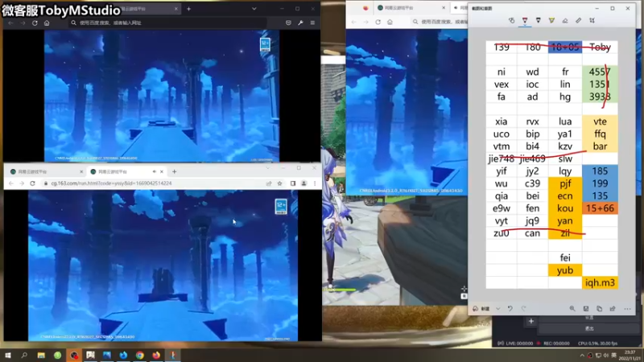Click the orange cell '15+66'

coord(600,208)
